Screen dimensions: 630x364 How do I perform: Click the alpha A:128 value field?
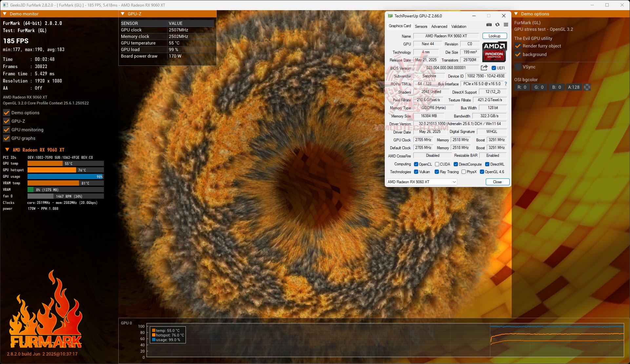tap(574, 87)
